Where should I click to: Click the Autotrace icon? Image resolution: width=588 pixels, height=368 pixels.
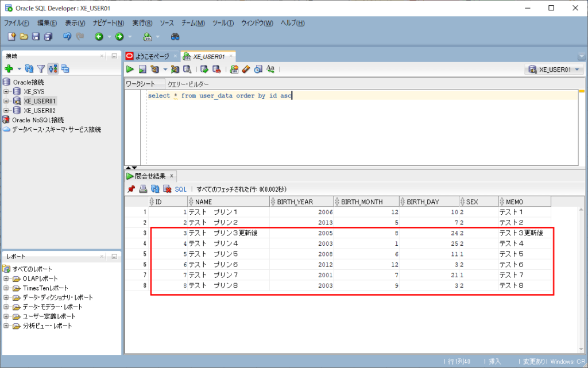coord(175,69)
